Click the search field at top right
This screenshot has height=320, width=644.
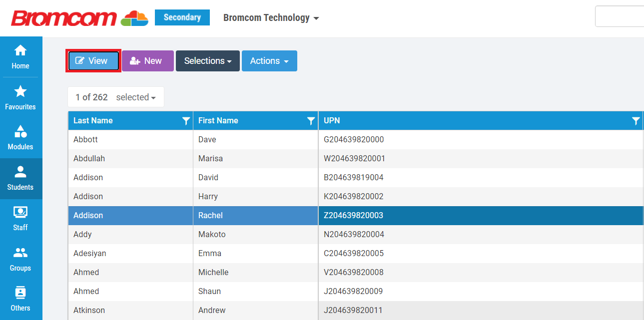pos(620,16)
